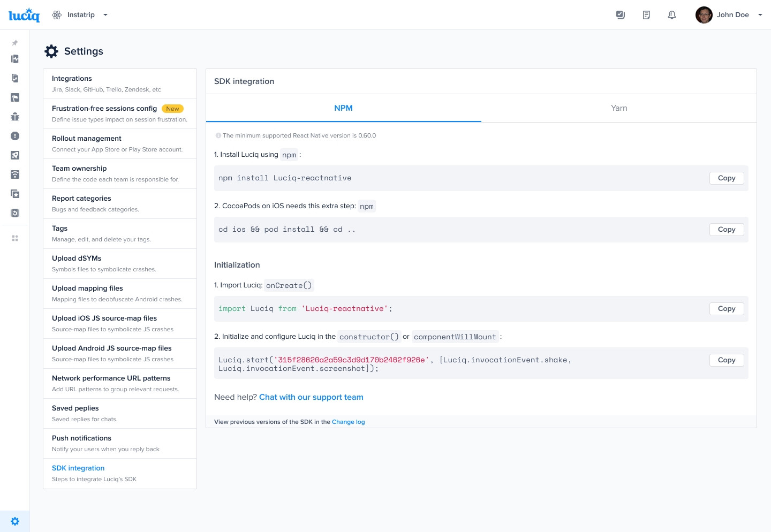Click the John Doe profile avatar
The height and width of the screenshot is (532, 771).
[704, 15]
